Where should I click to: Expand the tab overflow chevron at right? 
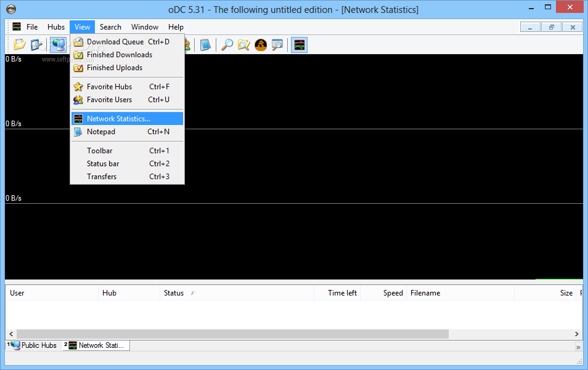pos(578,348)
